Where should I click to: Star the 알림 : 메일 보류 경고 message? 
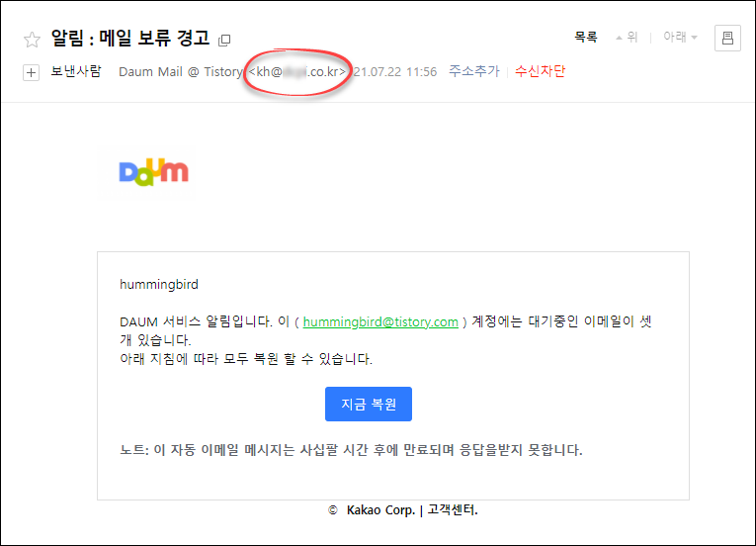[32, 40]
